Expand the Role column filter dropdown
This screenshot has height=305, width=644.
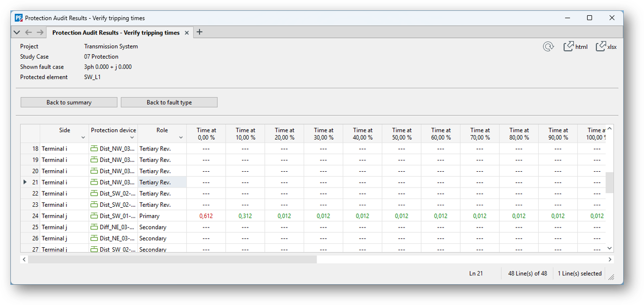coord(181,138)
